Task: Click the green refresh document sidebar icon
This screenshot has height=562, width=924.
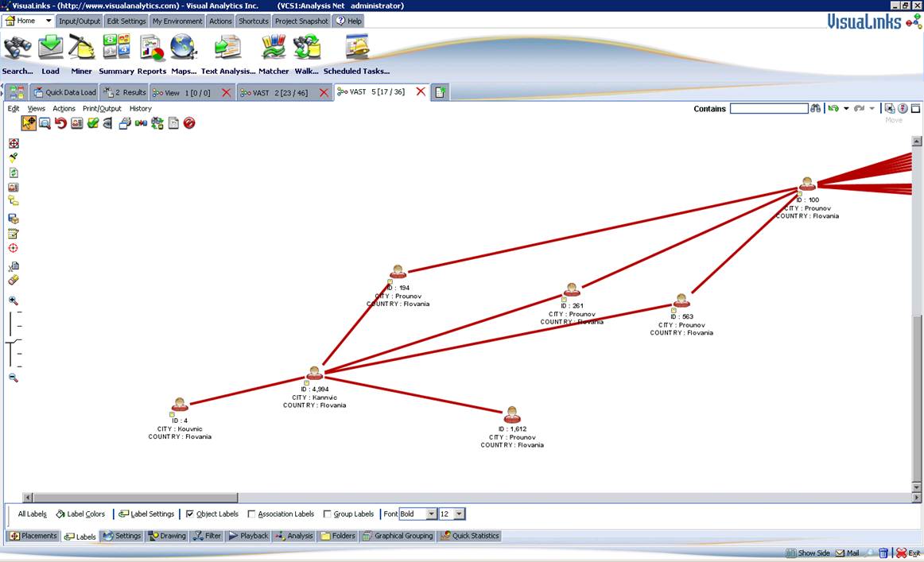Action: tap(13, 172)
